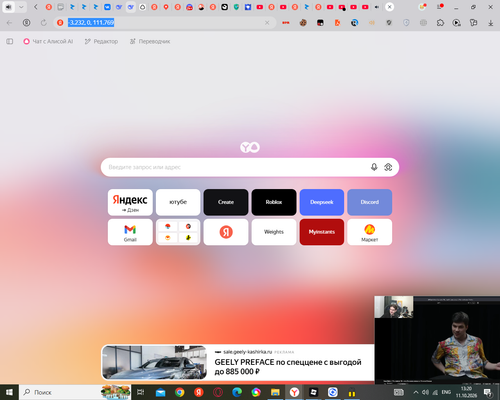Screen dimensions: 500x400
Task: Open the Редактор tool
Action: click(x=101, y=41)
